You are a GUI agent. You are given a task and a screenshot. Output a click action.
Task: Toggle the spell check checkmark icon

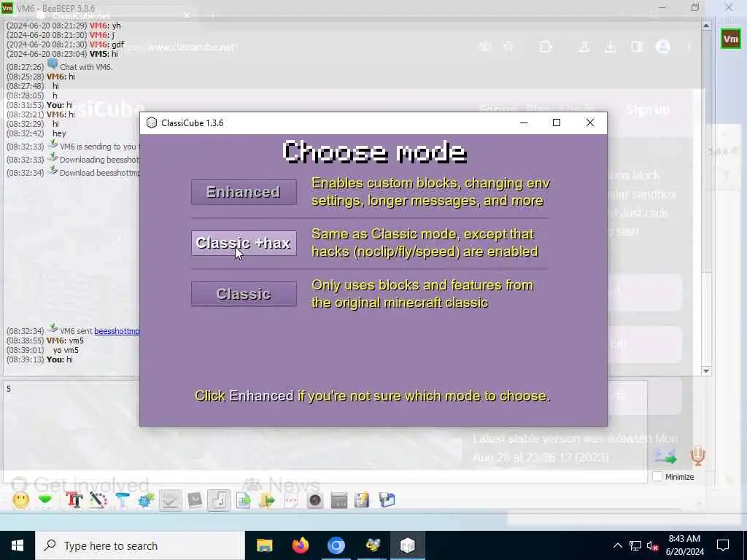tap(171, 500)
